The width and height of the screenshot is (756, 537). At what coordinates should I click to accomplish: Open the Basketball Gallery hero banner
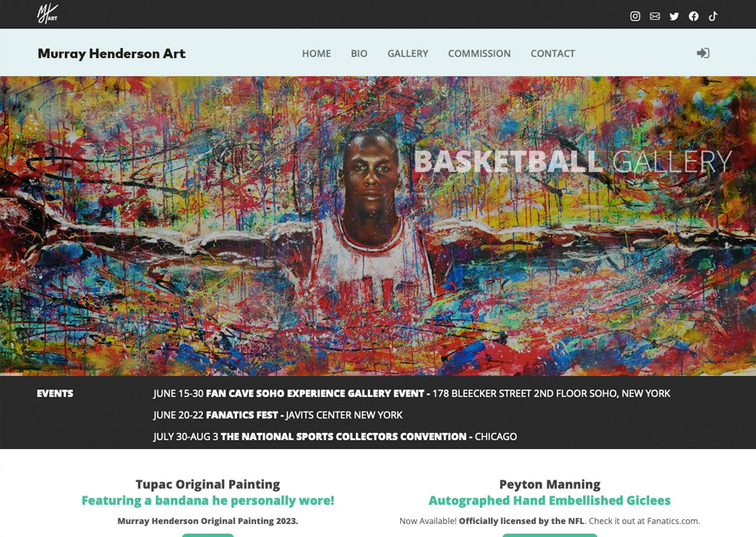click(x=378, y=226)
